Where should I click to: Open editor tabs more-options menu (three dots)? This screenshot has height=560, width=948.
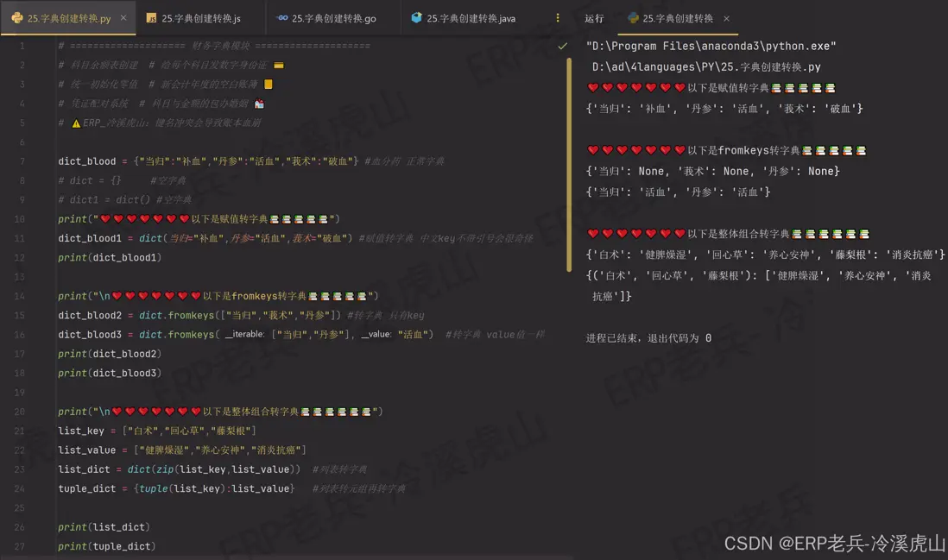pos(558,18)
